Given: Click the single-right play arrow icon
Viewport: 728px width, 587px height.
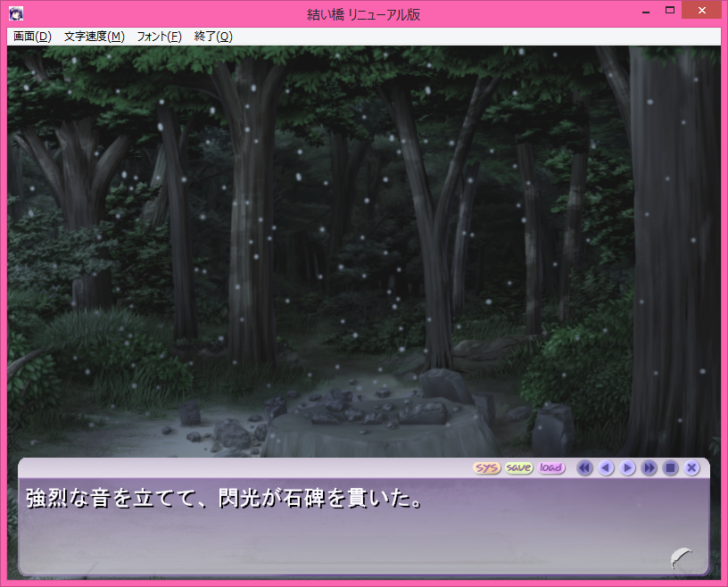Looking at the screenshot, I should tap(627, 467).
